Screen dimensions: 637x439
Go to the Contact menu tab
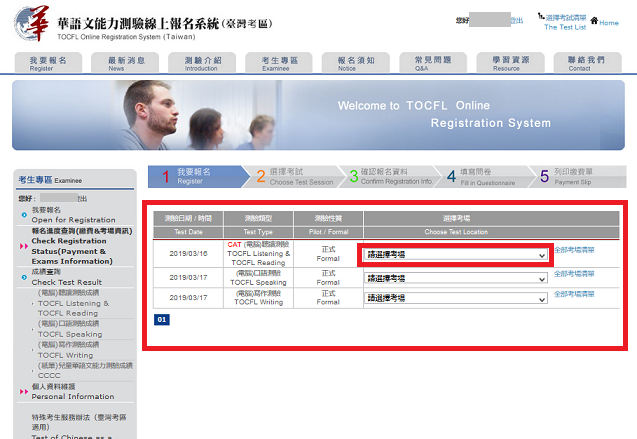tap(579, 64)
